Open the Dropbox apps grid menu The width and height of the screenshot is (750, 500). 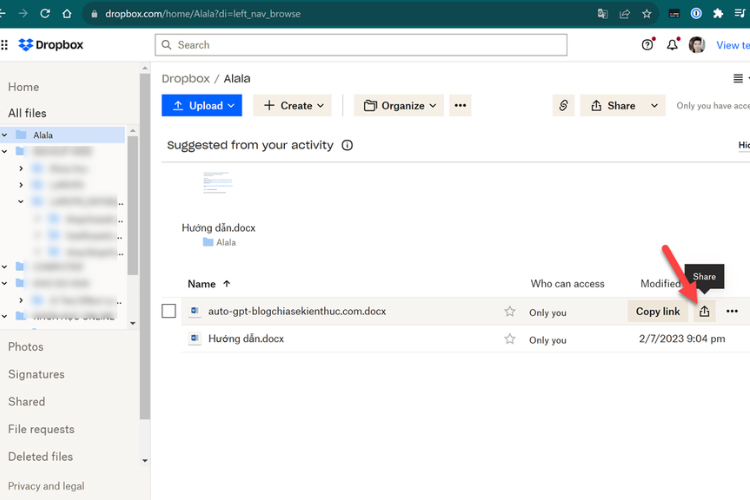[4, 45]
